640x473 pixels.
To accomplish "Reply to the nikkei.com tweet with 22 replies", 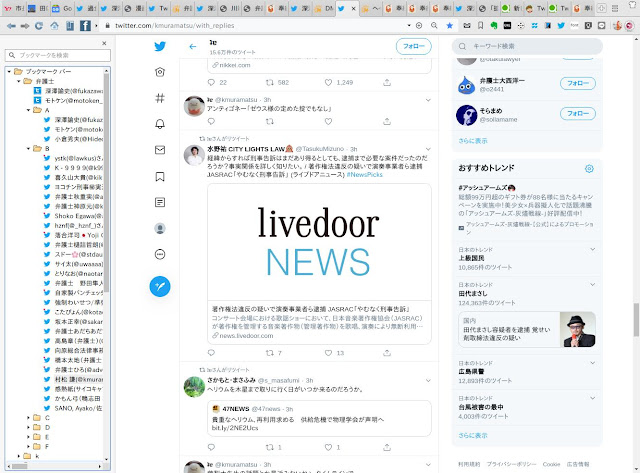I will pyautogui.click(x=211, y=82).
